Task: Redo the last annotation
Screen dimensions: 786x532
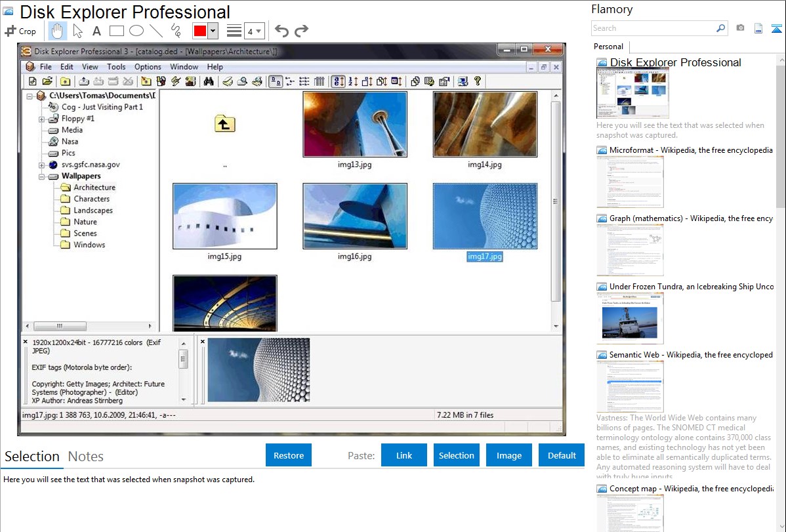Action: (x=301, y=31)
